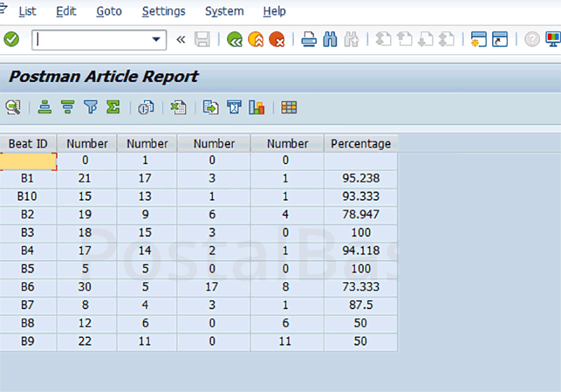Collapse command field with double chevron

(180, 40)
